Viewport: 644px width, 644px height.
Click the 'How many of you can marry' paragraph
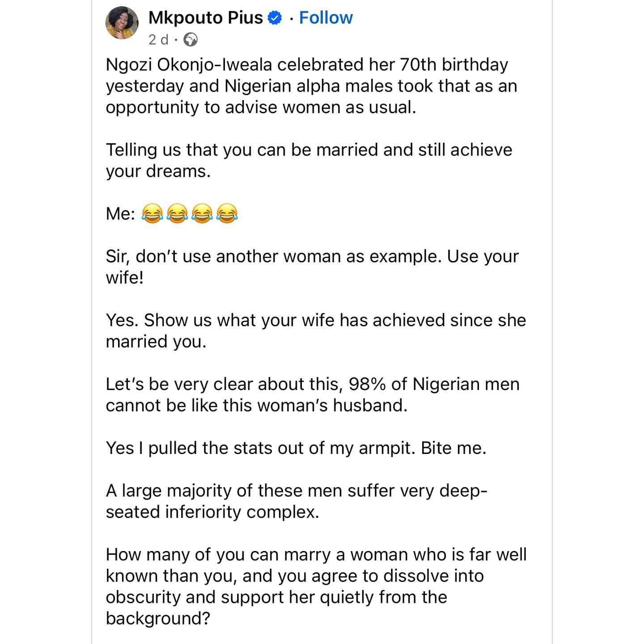tap(316, 586)
